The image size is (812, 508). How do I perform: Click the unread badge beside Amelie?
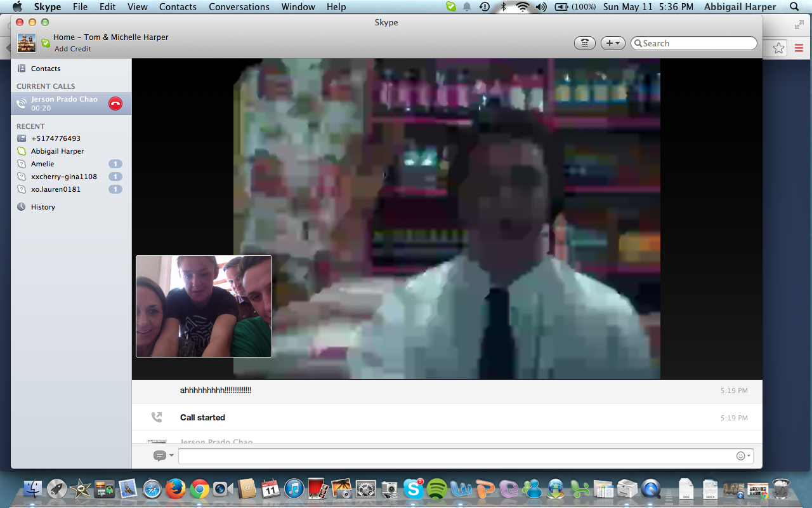point(115,164)
